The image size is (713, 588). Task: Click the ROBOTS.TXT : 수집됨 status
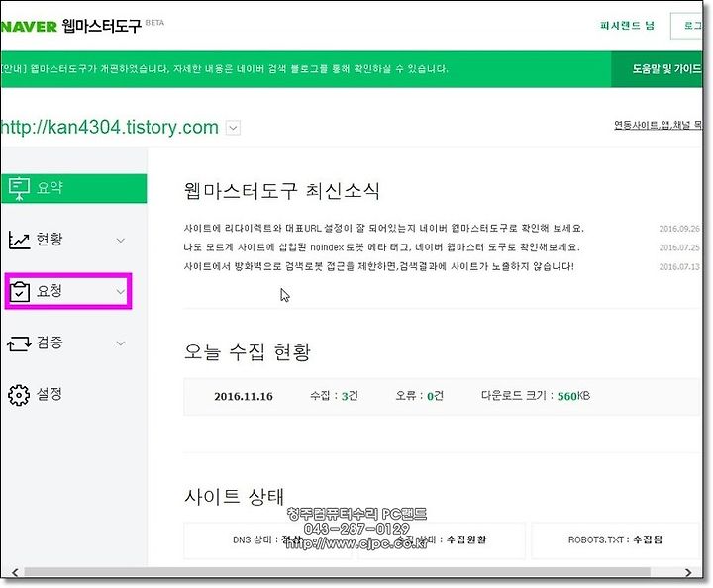pyautogui.click(x=615, y=539)
